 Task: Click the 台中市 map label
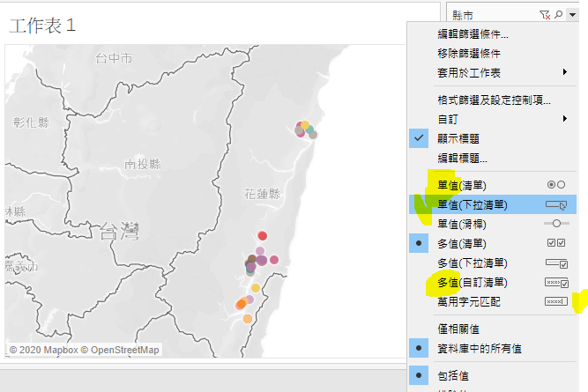pos(114,58)
